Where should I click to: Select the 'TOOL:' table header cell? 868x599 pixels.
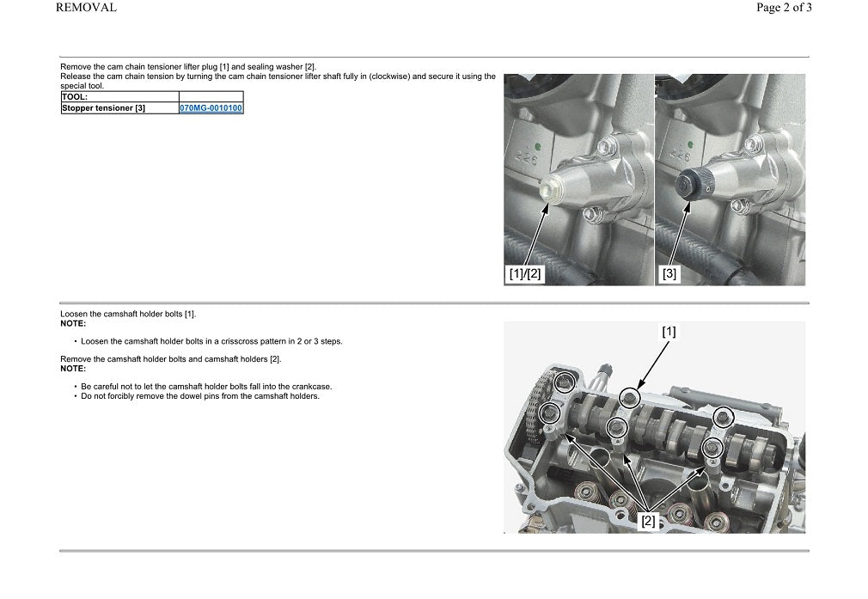click(x=119, y=97)
